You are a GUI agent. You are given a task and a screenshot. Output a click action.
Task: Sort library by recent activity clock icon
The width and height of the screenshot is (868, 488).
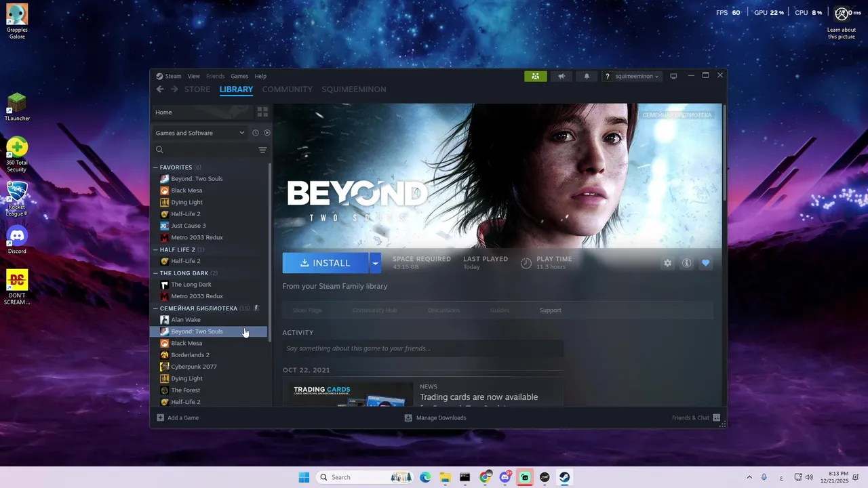coord(256,133)
